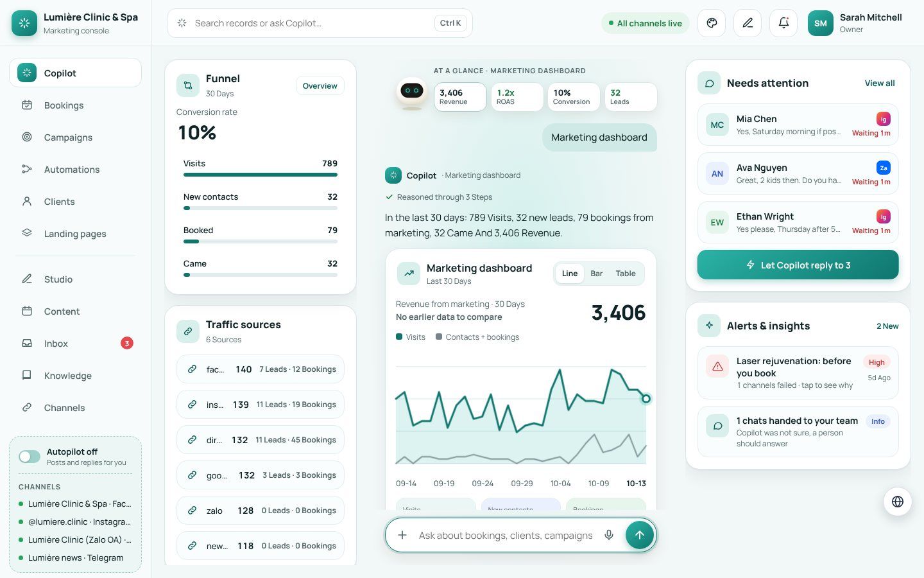Click the All channels live status pill
Viewport: 924px width, 578px height.
tap(646, 23)
